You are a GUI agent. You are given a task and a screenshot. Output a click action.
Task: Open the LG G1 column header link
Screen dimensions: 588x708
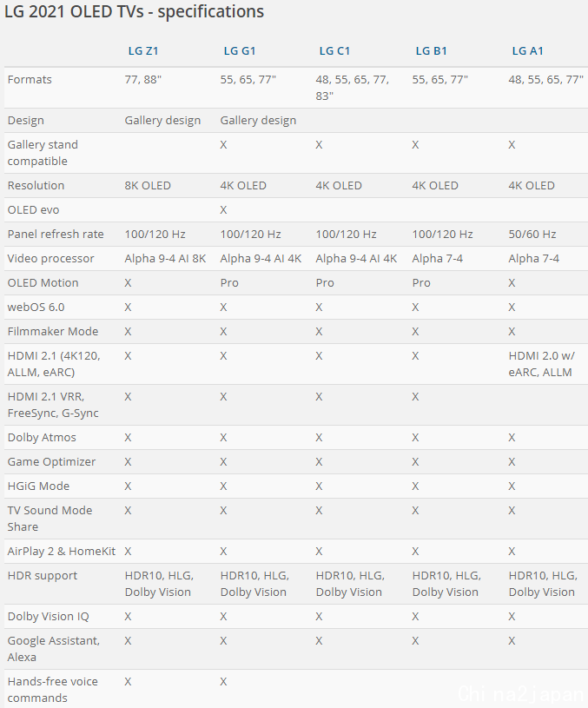238,51
